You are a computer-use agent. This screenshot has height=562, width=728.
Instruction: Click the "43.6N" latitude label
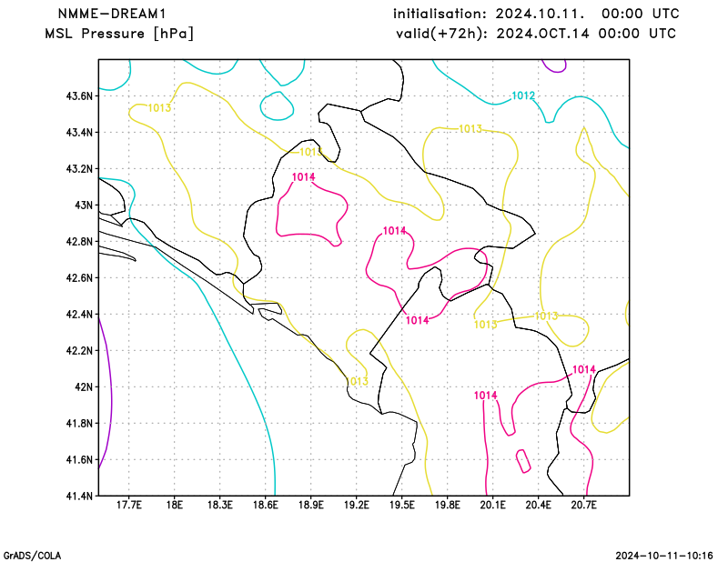[79, 96]
